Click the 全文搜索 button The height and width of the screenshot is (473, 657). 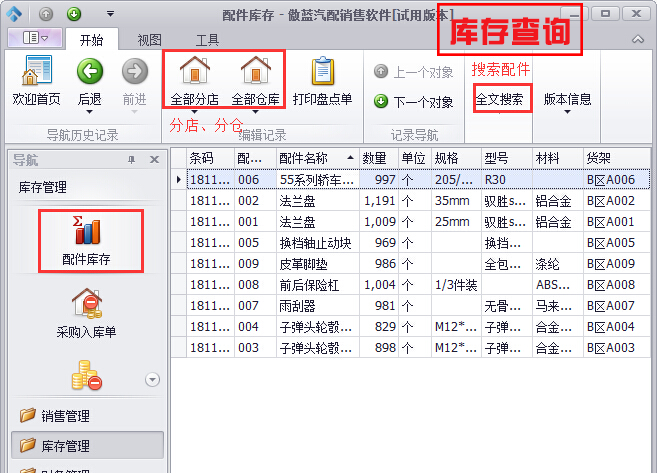point(498,100)
